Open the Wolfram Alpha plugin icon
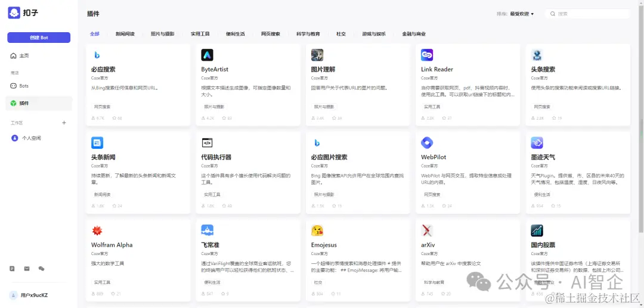The image size is (644, 308). (x=97, y=231)
